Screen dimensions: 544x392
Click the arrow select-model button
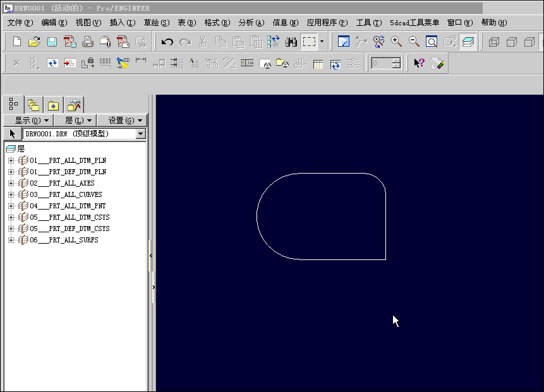(13, 134)
